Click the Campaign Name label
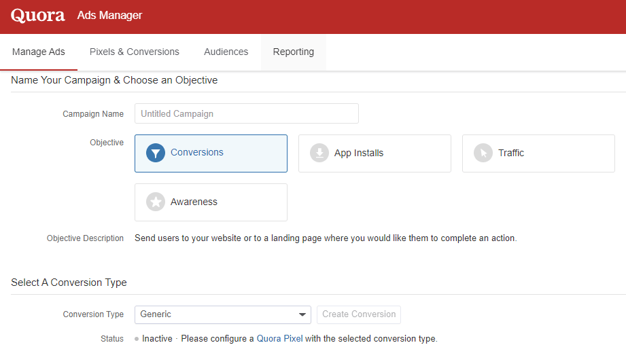 (93, 113)
